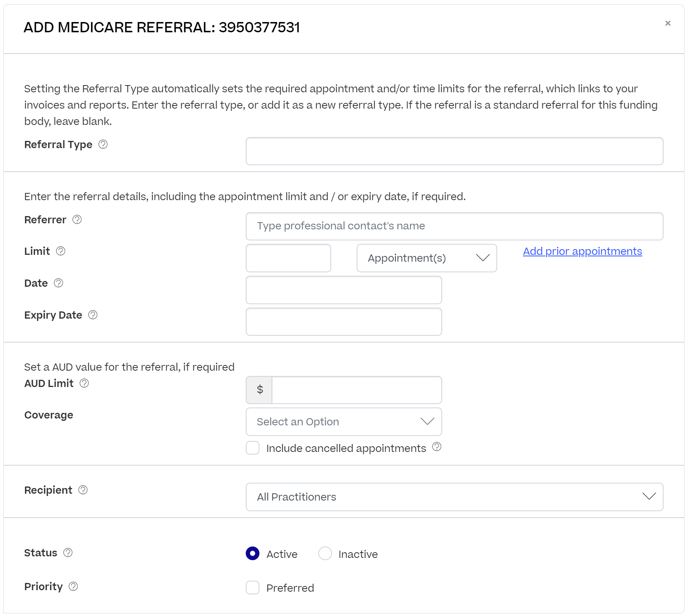Image resolution: width=689 pixels, height=616 pixels.
Task: Click the help icon beside AUD Limit
Action: click(84, 383)
